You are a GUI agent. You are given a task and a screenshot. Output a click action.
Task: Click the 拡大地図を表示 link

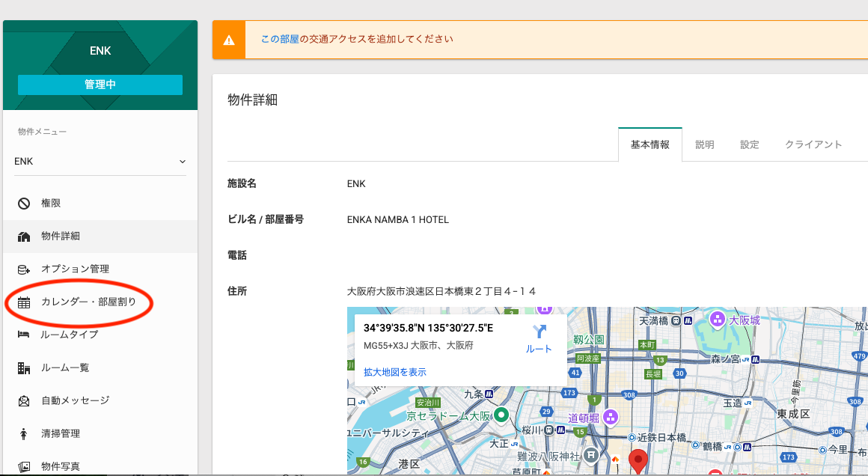click(x=395, y=372)
